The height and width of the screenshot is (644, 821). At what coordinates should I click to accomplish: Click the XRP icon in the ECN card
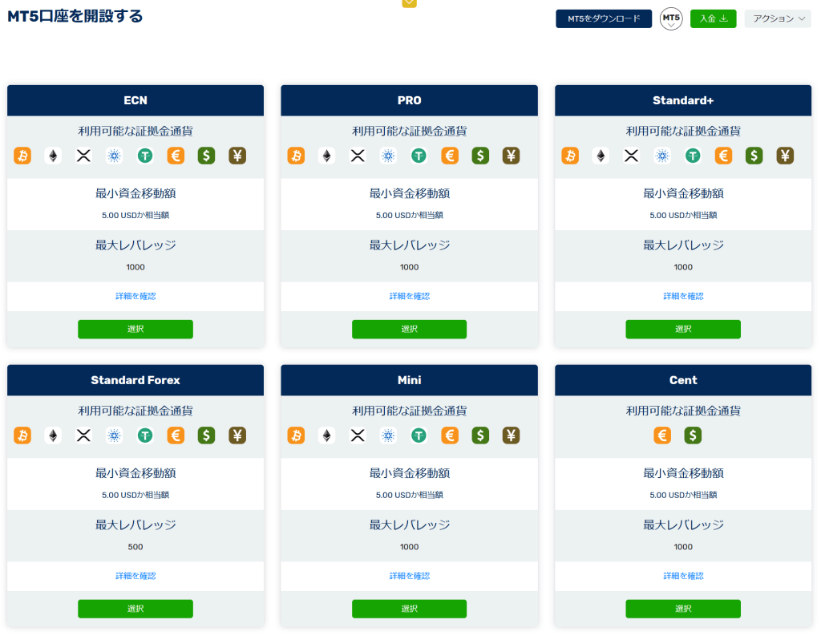coord(83,156)
